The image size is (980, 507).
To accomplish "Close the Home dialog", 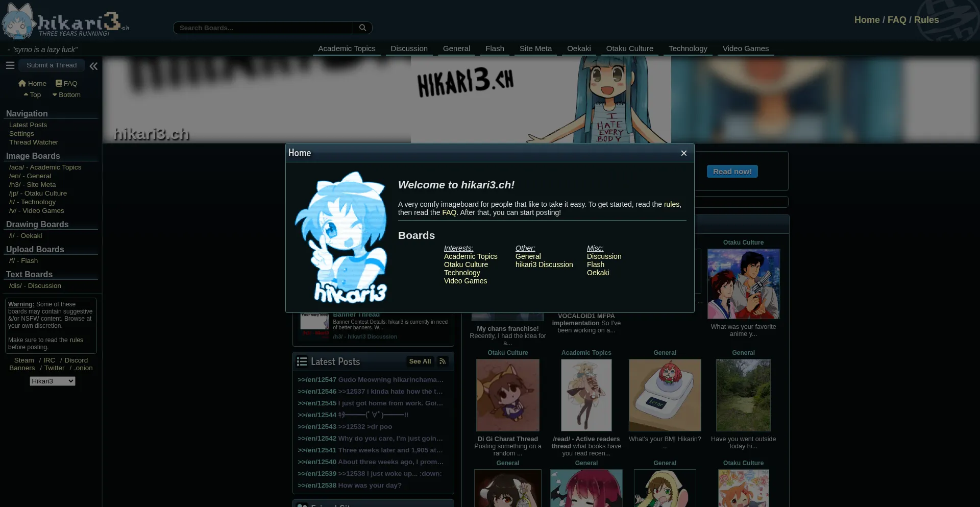I will pos(684,153).
